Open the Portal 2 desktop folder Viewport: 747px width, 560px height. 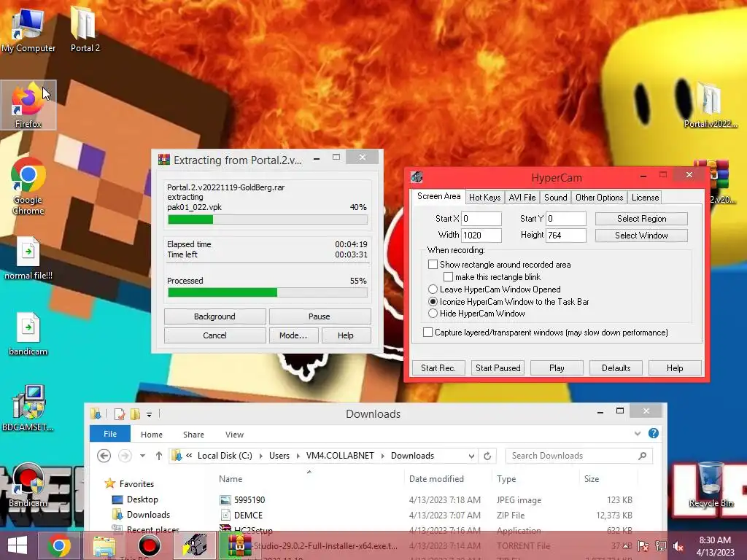85,29
